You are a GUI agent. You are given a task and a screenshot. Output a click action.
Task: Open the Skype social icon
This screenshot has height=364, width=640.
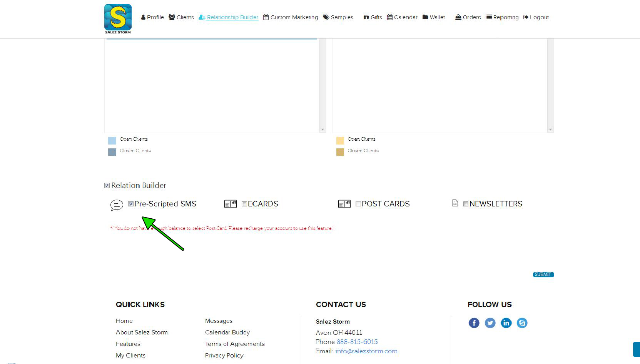(522, 323)
